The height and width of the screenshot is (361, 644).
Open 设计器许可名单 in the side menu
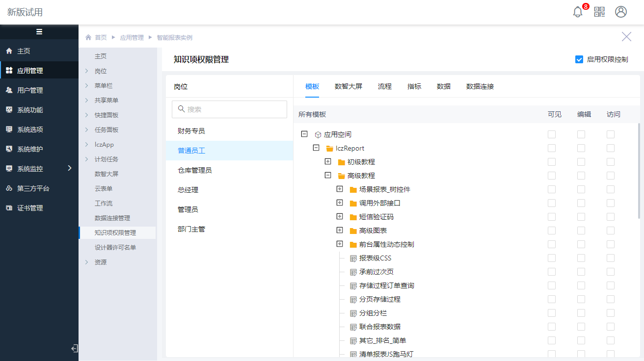tap(115, 248)
